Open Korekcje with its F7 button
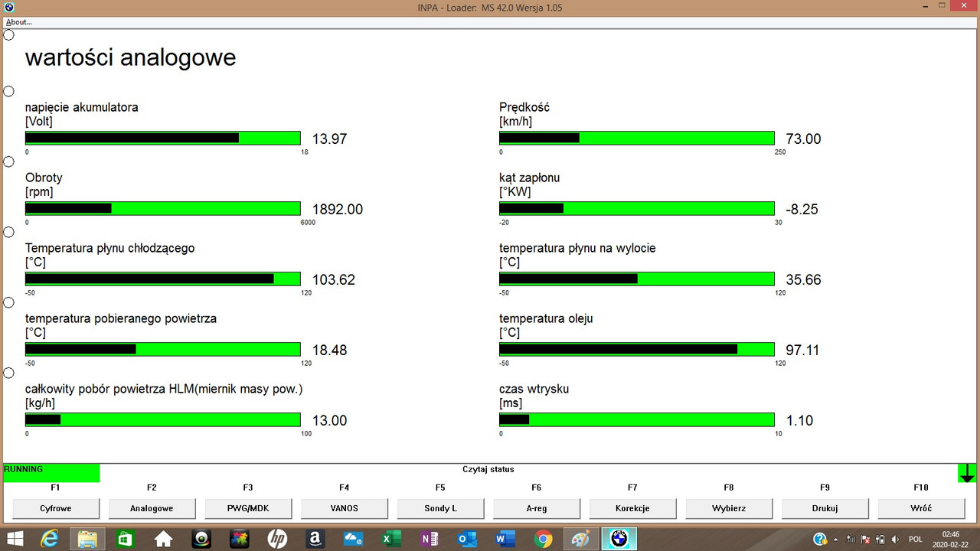The width and height of the screenshot is (980, 551). 632,508
